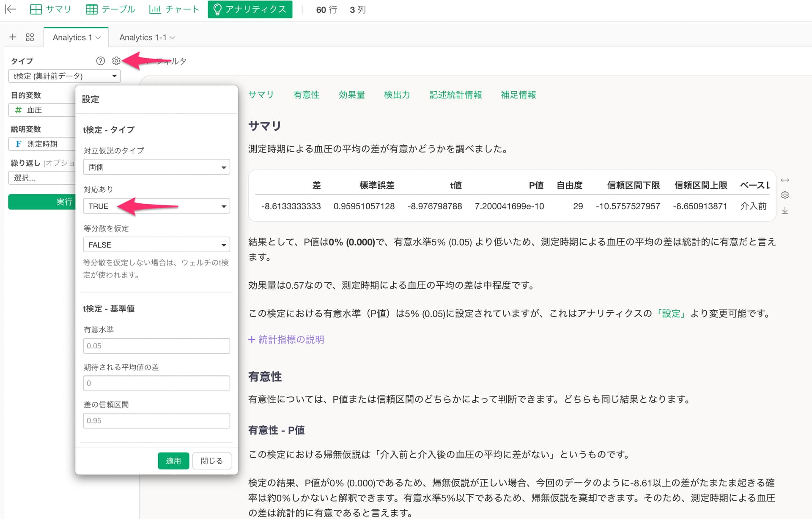Switch to the チャート view
Screen dimensions: 812x519
(174, 9)
